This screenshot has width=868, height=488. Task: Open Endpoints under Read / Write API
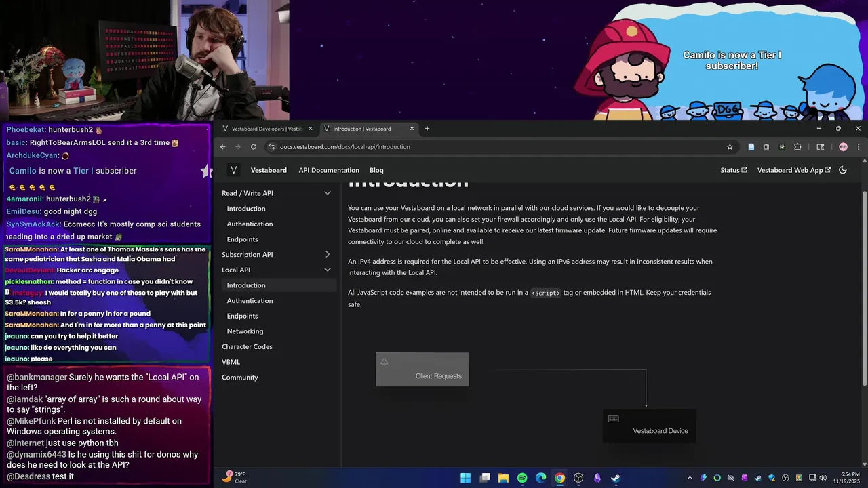coord(242,239)
